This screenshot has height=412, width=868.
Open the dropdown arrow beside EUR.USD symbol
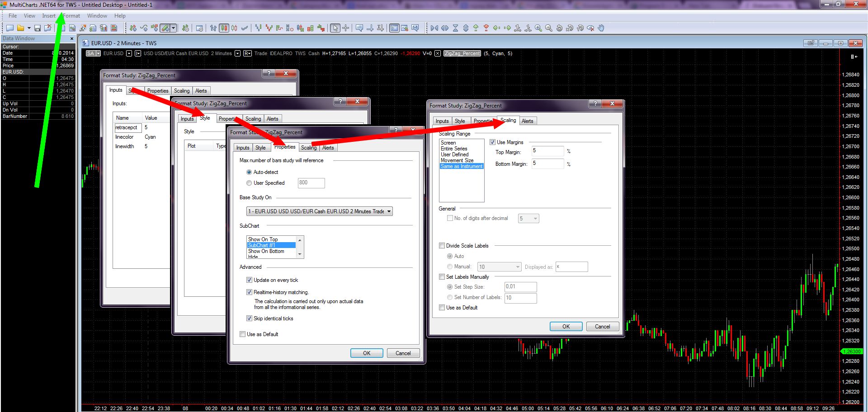(x=129, y=53)
